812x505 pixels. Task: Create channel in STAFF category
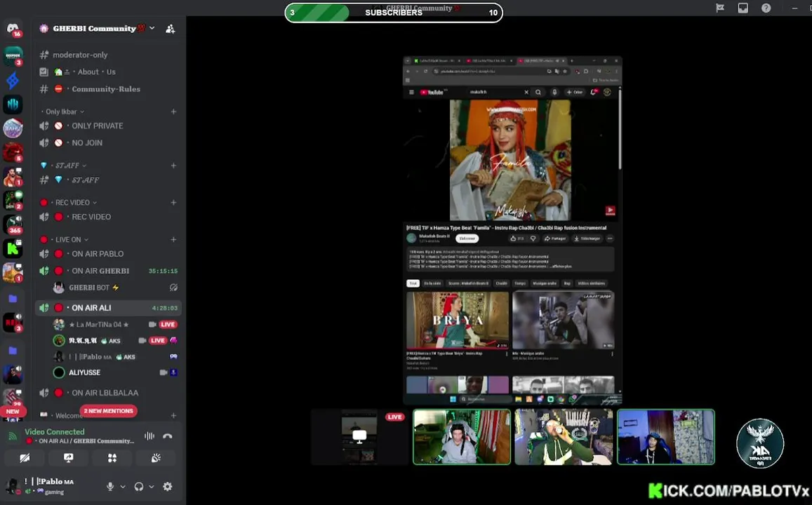[173, 166]
